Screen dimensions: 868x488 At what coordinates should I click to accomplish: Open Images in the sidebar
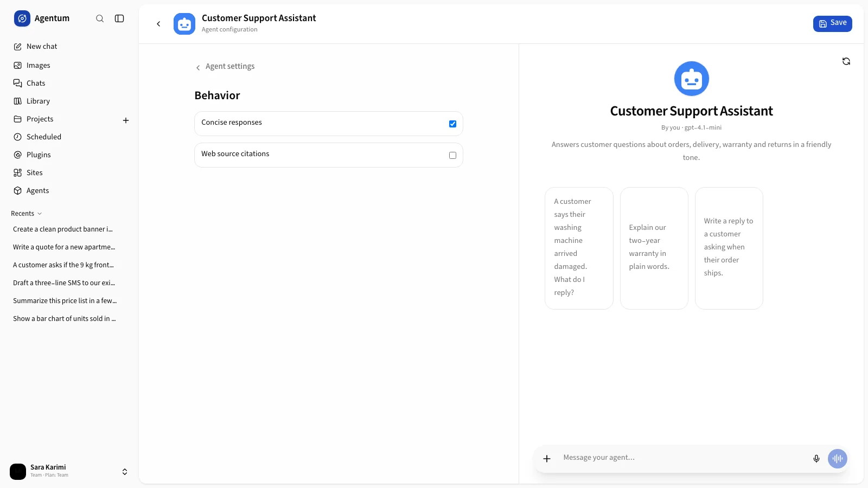69,66
